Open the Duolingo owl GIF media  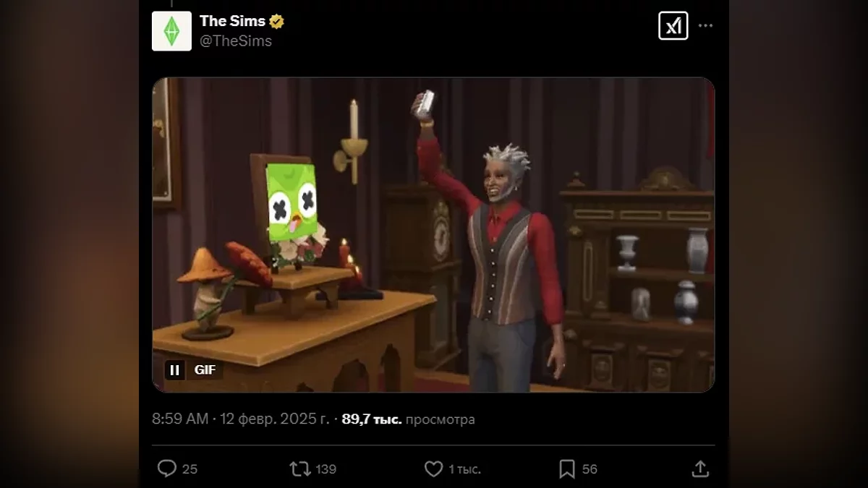pyautogui.click(x=433, y=234)
